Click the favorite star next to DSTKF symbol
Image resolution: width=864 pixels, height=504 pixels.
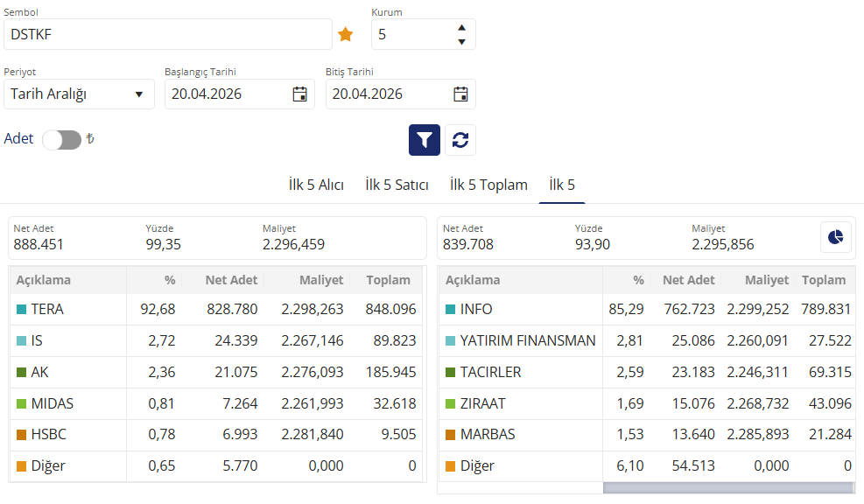pyautogui.click(x=345, y=34)
